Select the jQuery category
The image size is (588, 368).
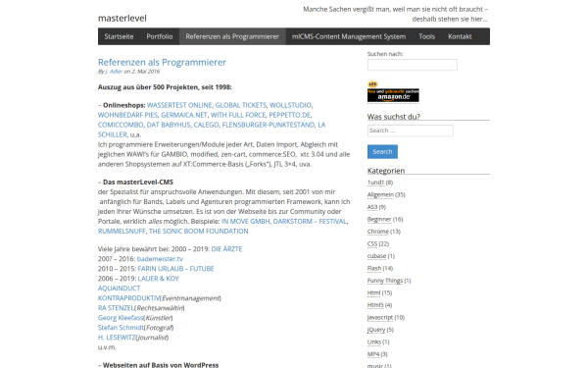[x=376, y=330]
